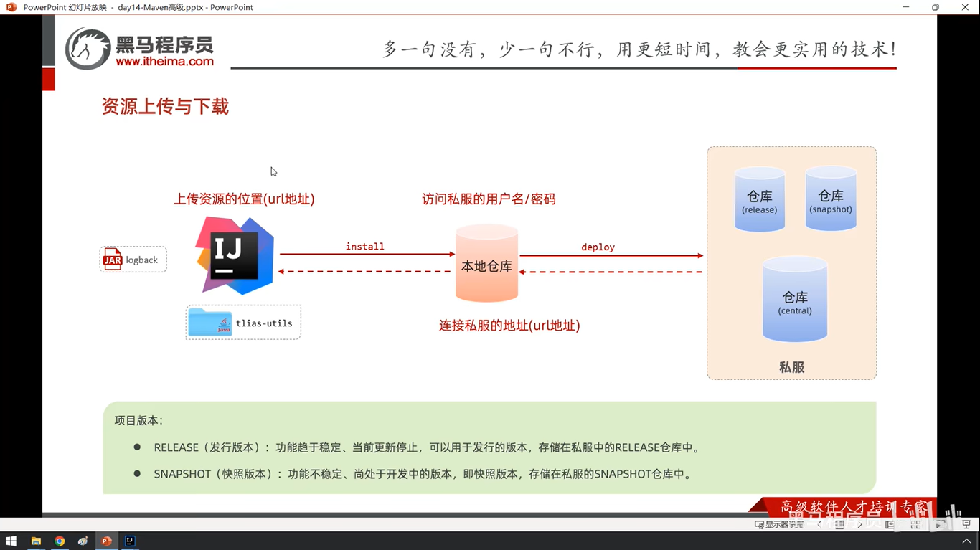The height and width of the screenshot is (550, 980).
Task: Click the 私服 label
Action: [x=792, y=366]
